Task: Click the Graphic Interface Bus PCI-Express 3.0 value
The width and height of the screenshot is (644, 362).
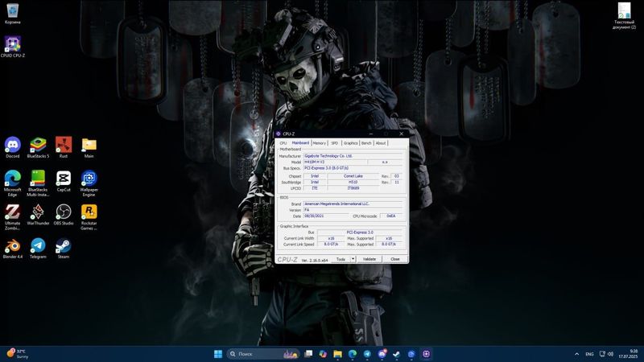Action: pos(360,232)
